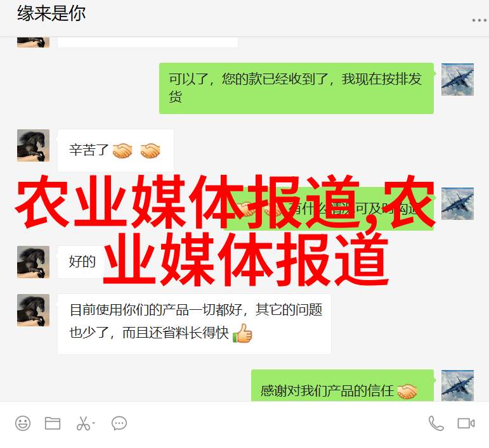The width and height of the screenshot is (489, 448).
Task: Expand the screenshot tool dropdown arrow
Action: point(94,423)
